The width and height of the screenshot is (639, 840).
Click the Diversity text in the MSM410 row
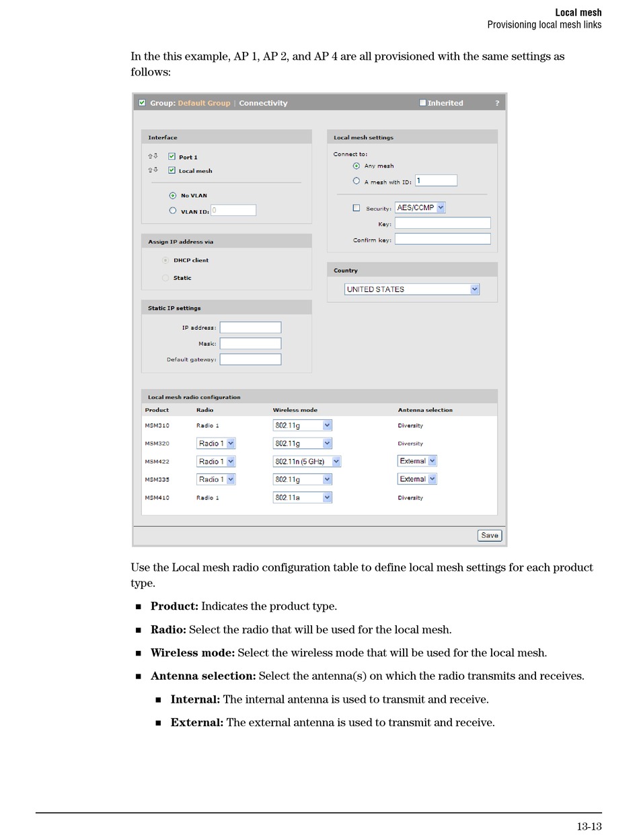(x=410, y=498)
